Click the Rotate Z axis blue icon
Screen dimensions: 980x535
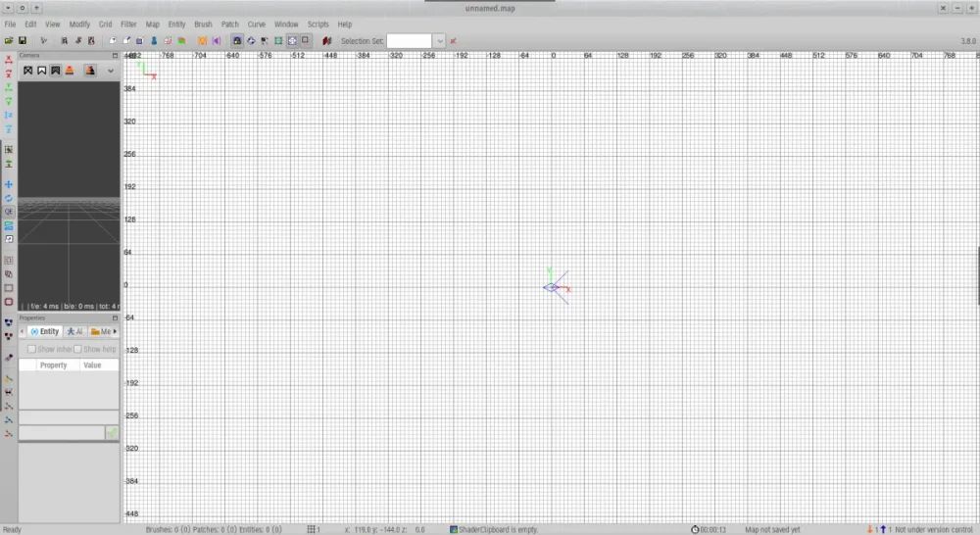tap(9, 128)
